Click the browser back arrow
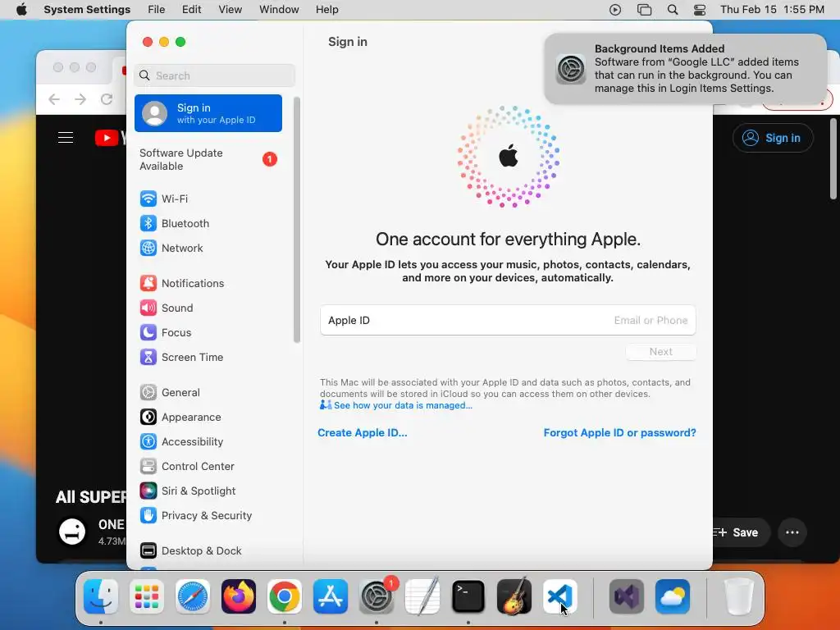The height and width of the screenshot is (630, 840). [54, 99]
